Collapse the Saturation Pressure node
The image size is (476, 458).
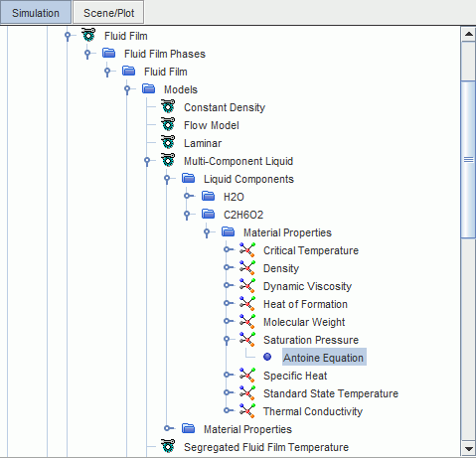pos(227,339)
